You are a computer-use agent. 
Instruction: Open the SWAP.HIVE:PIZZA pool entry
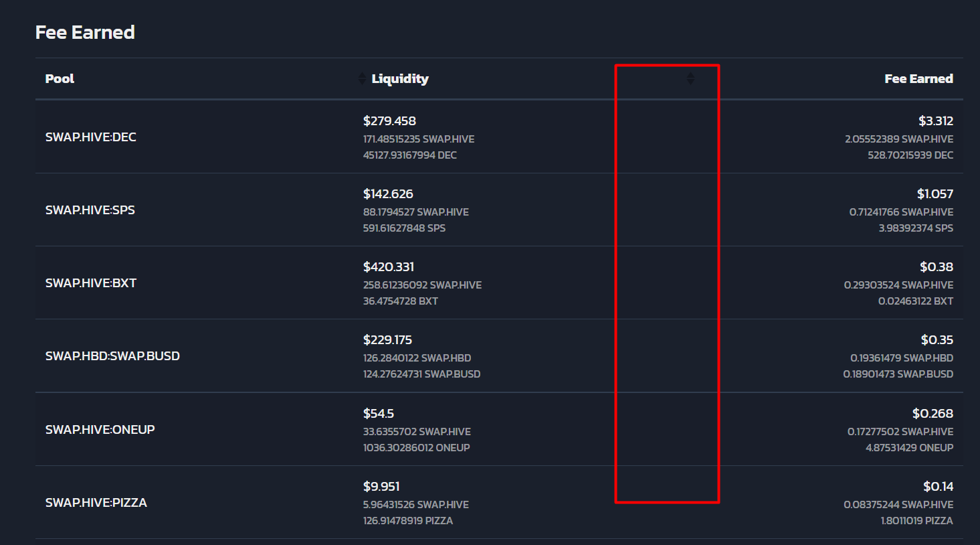point(96,502)
